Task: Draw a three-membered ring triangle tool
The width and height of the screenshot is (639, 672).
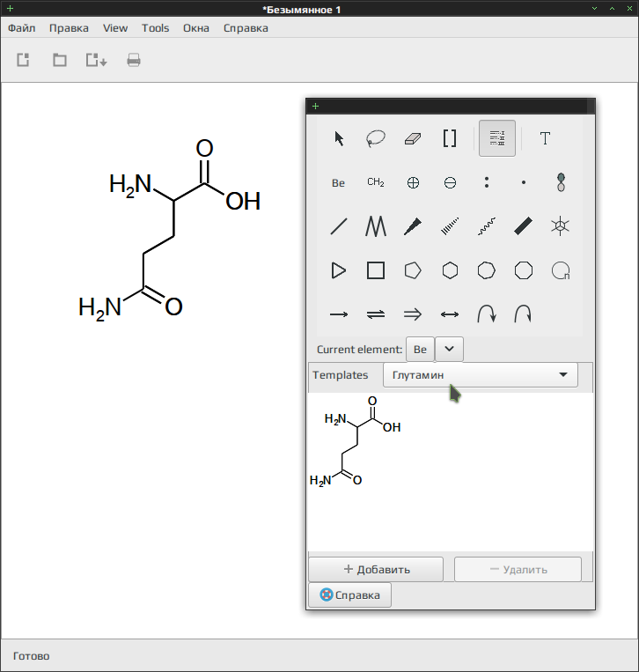Action: coord(339,270)
